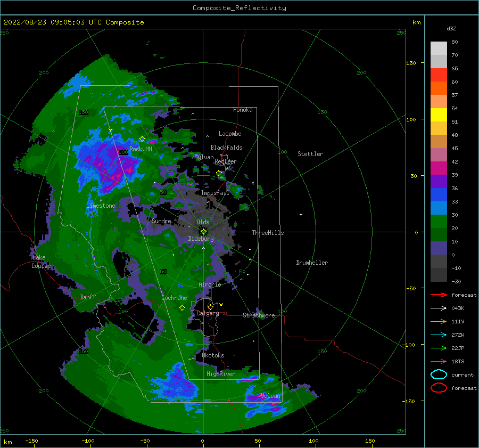Click the cyan 27ZW arrow icon

click(439, 335)
